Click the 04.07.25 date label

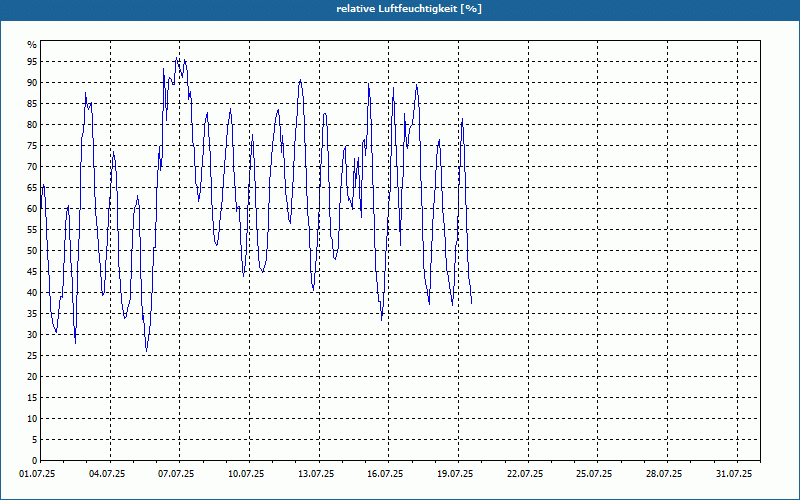click(107, 474)
